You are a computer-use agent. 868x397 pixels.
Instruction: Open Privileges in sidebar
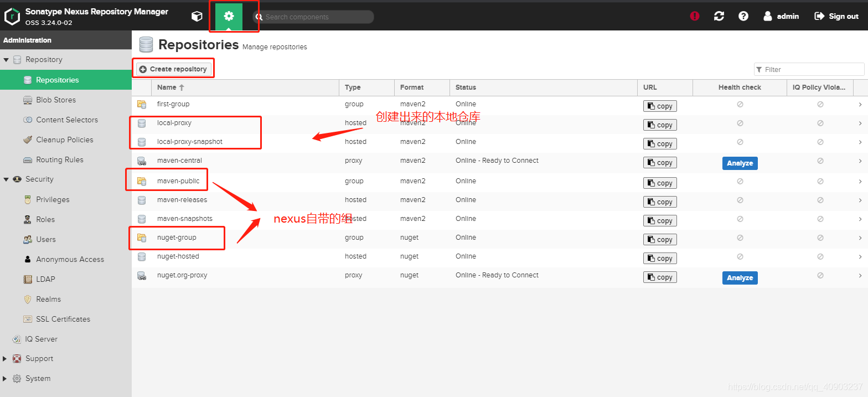tap(66, 199)
